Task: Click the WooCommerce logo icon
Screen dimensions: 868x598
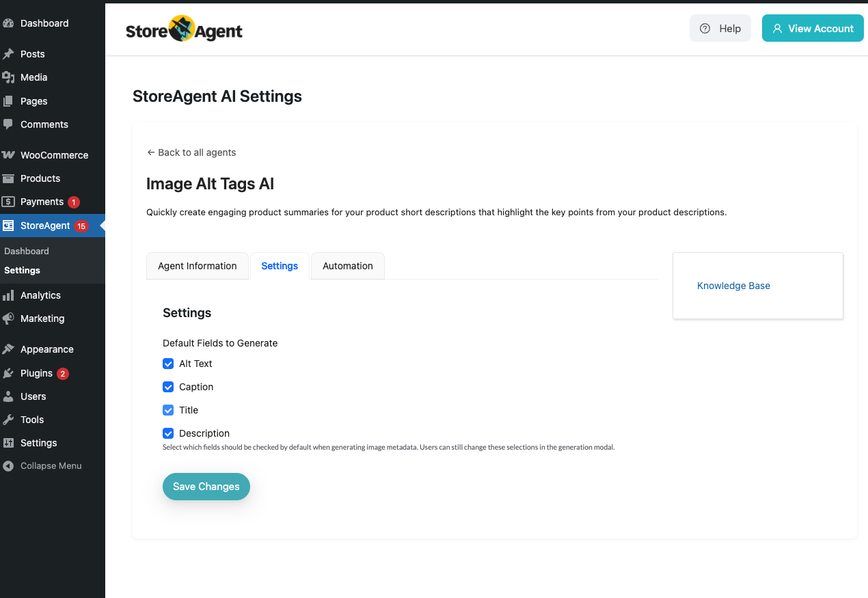Action: (8, 155)
